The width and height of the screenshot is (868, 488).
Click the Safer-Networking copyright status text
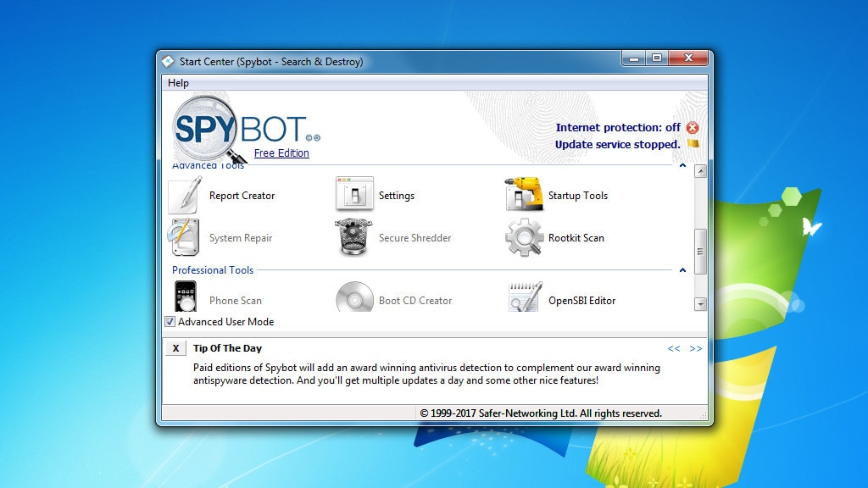541,413
